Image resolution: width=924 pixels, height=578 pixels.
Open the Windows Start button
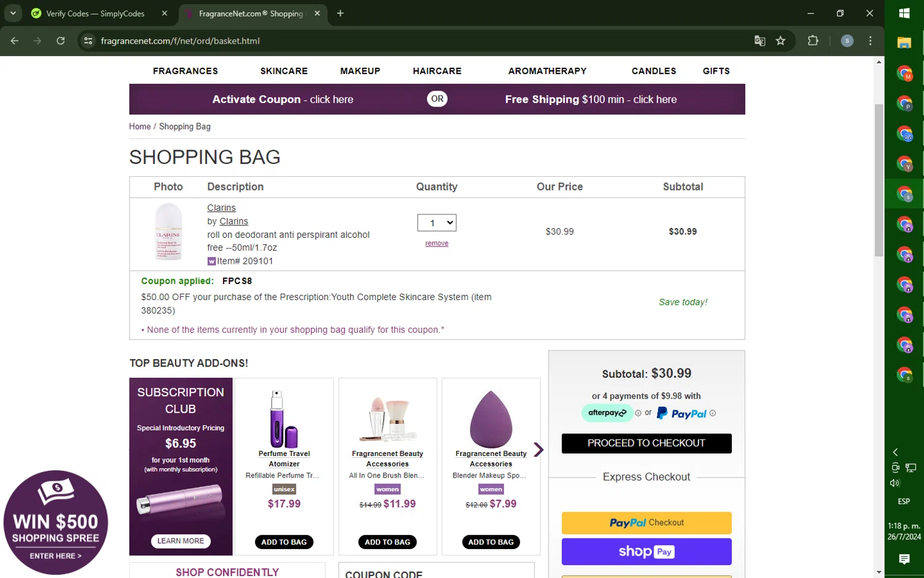[904, 13]
